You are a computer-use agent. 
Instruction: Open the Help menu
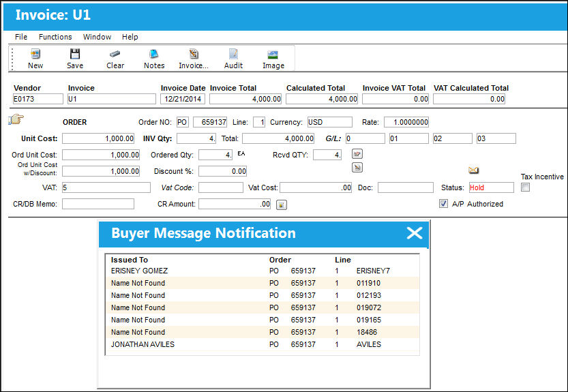click(130, 37)
